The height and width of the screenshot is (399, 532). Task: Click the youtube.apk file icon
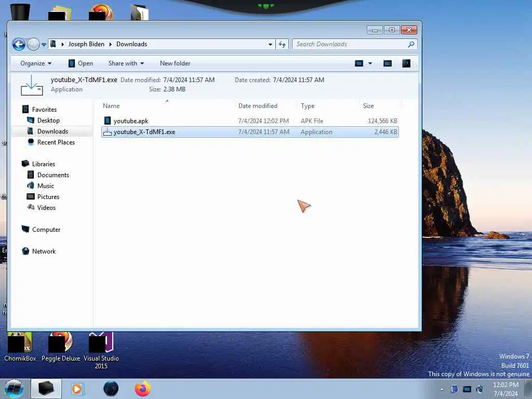108,121
